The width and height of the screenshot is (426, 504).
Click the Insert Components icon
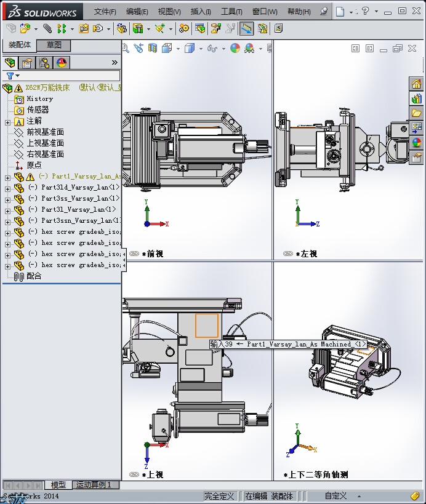[25, 28]
